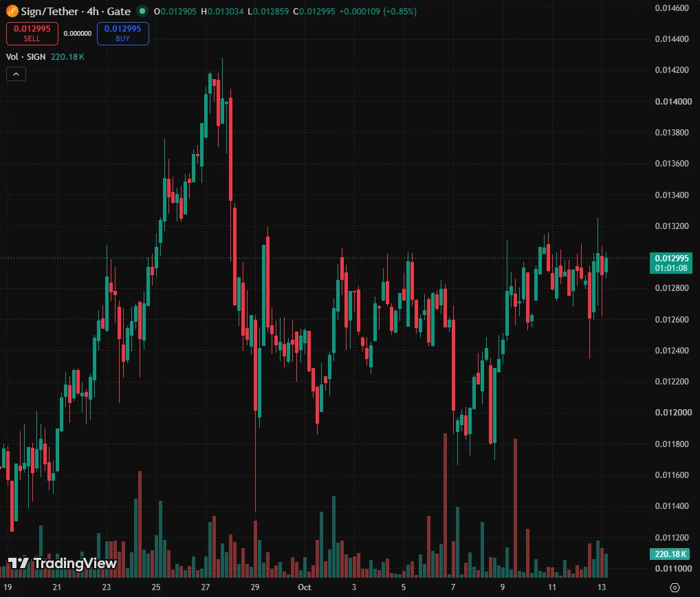
Task: Click the 19 date marker on time axis
Action: (8, 587)
